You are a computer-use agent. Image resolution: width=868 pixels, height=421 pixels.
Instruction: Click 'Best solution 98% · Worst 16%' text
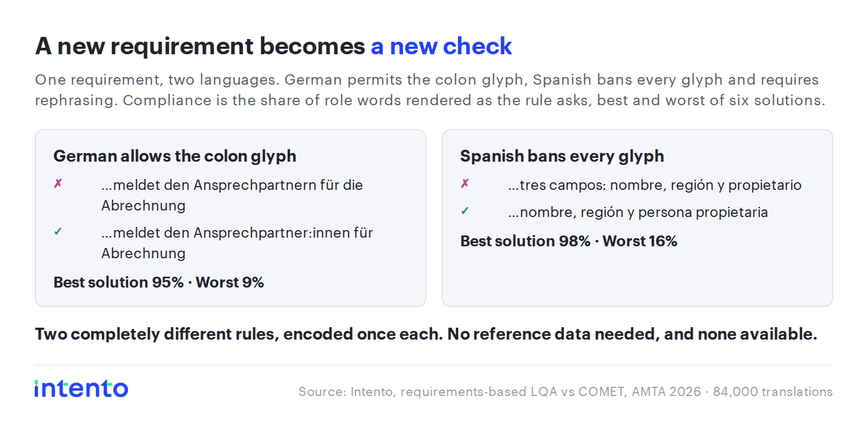569,241
